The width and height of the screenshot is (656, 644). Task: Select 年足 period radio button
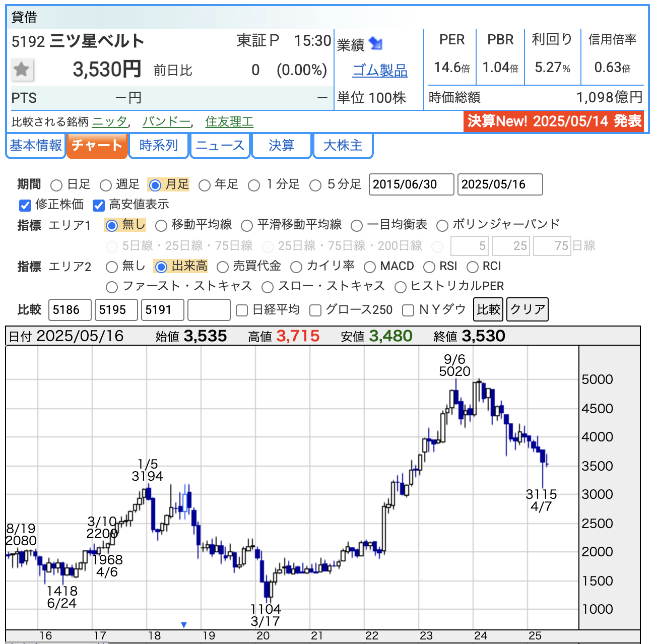pos(204,185)
